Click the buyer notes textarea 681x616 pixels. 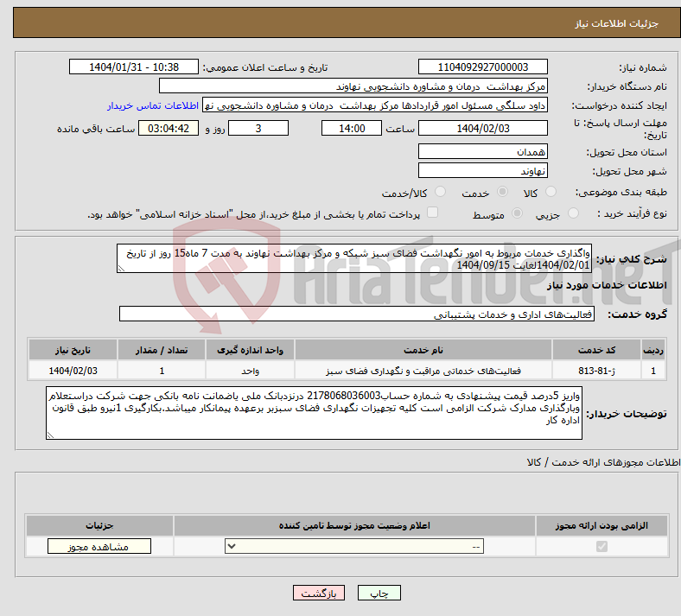click(x=314, y=413)
